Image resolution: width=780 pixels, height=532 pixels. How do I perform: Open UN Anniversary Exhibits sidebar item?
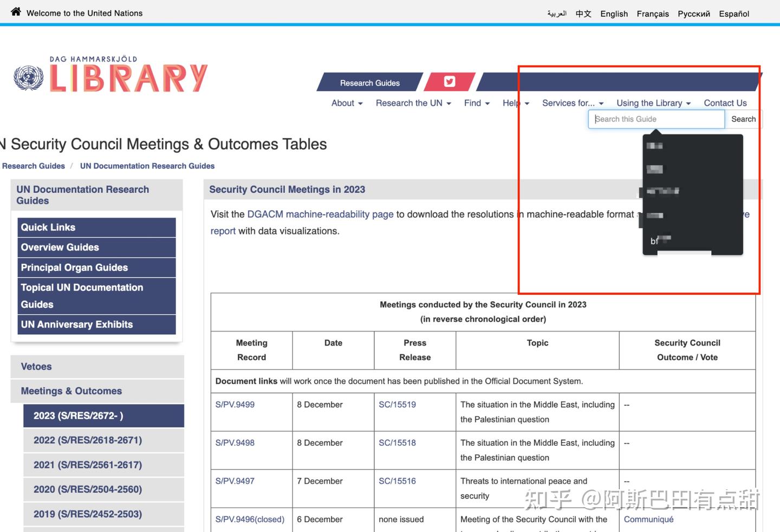[x=96, y=325]
